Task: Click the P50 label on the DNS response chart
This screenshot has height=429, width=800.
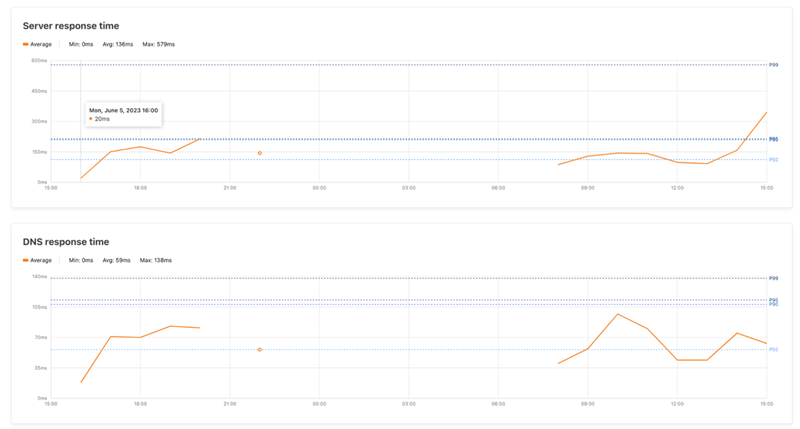Action: coord(773,350)
